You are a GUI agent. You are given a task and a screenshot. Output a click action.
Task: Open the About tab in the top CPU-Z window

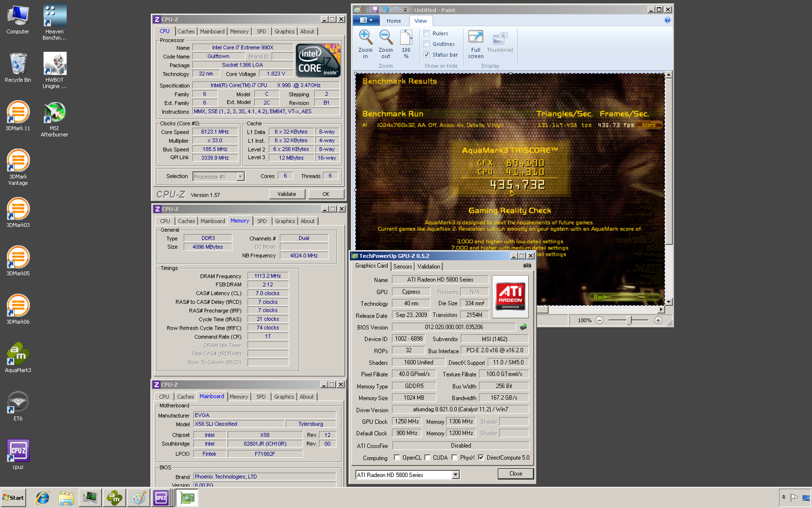pos(307,31)
